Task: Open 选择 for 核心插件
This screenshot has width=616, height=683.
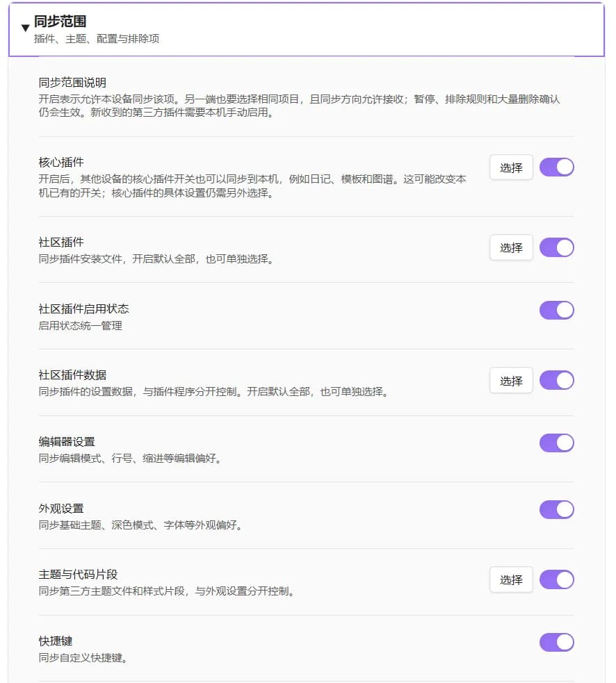Action: click(511, 167)
